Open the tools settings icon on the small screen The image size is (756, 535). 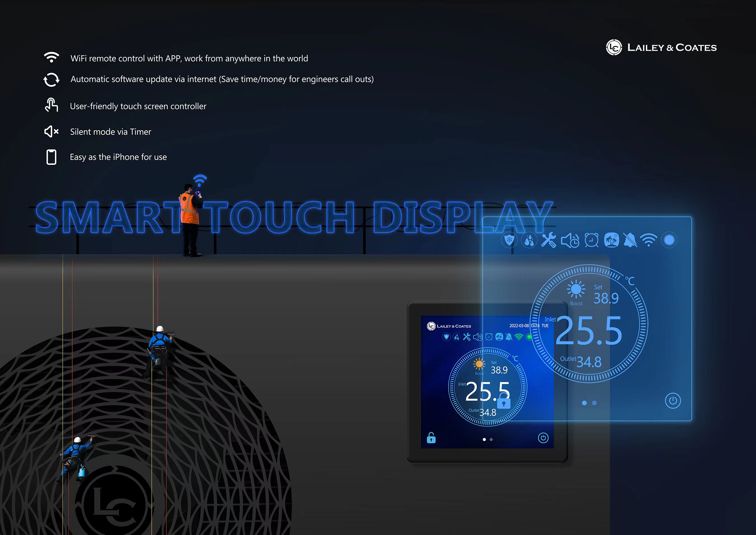pyautogui.click(x=466, y=337)
